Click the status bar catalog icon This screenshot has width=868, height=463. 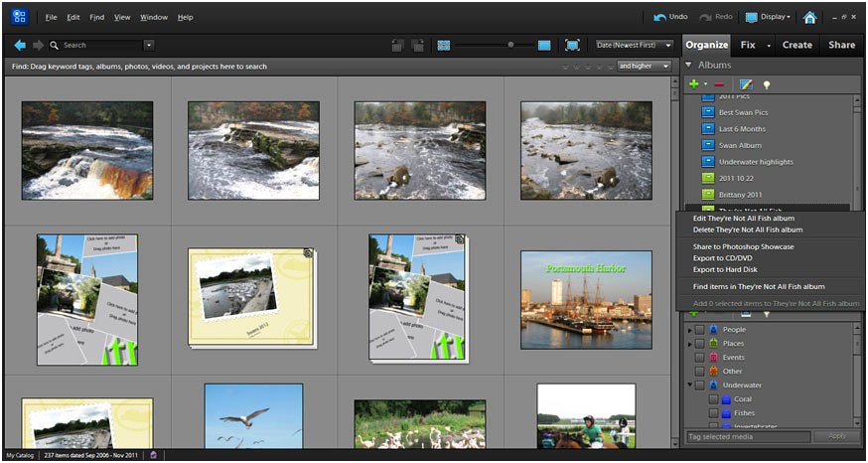[153, 455]
